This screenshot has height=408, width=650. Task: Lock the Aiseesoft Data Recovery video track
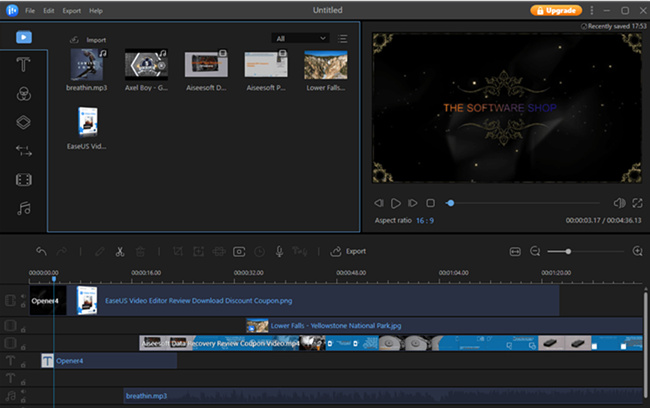23,347
